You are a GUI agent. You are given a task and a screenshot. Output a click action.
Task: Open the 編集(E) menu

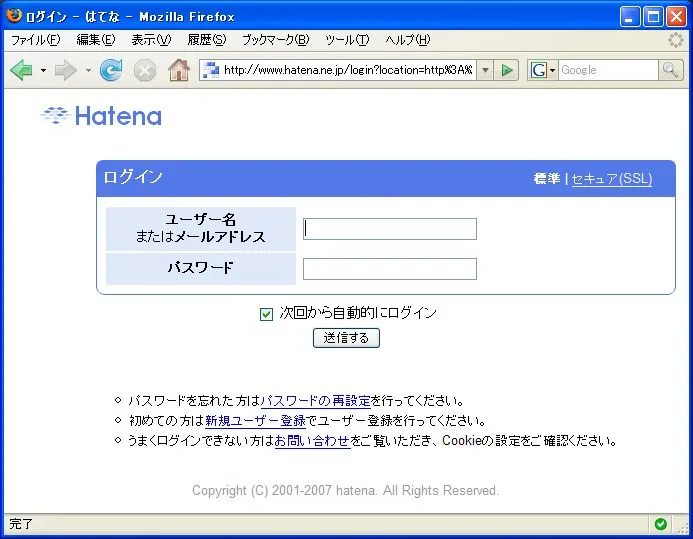(x=95, y=40)
